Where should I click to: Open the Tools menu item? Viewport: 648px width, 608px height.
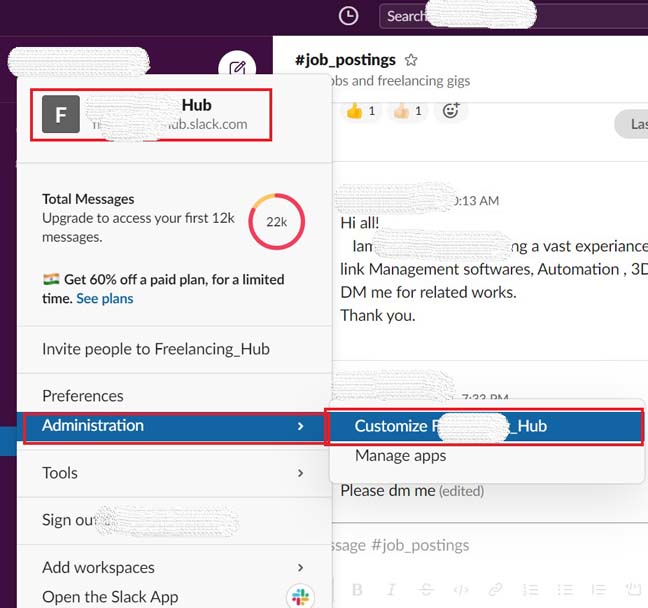point(174,473)
